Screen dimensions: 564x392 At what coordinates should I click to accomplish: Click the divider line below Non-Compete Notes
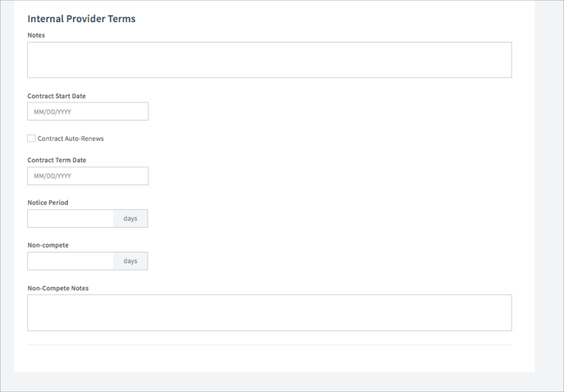(269, 344)
